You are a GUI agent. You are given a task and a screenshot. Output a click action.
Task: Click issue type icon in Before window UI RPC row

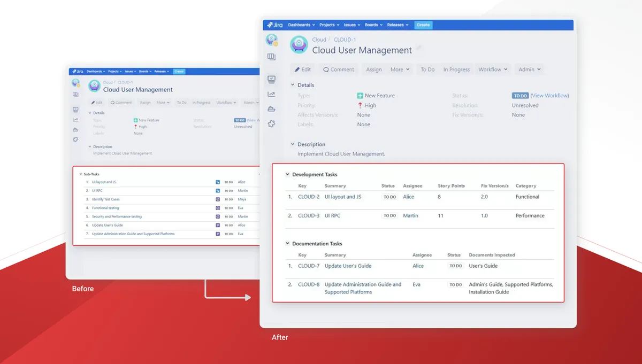point(218,191)
